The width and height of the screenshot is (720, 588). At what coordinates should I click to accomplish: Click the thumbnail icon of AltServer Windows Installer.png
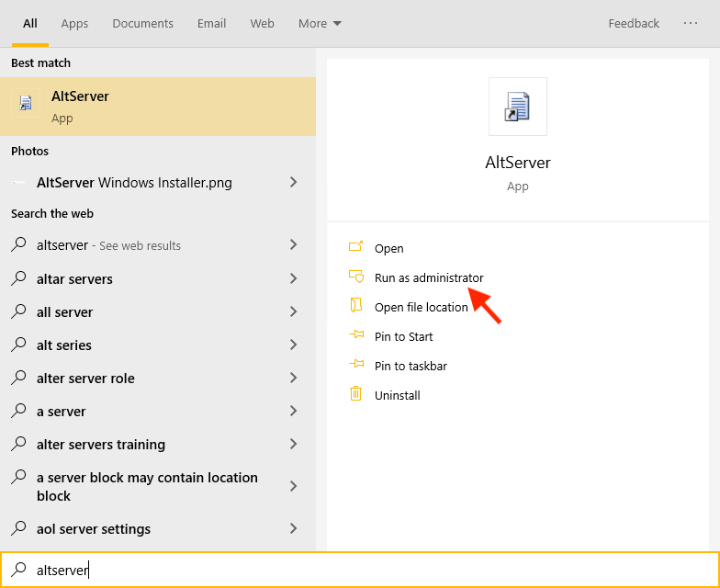coord(18,182)
